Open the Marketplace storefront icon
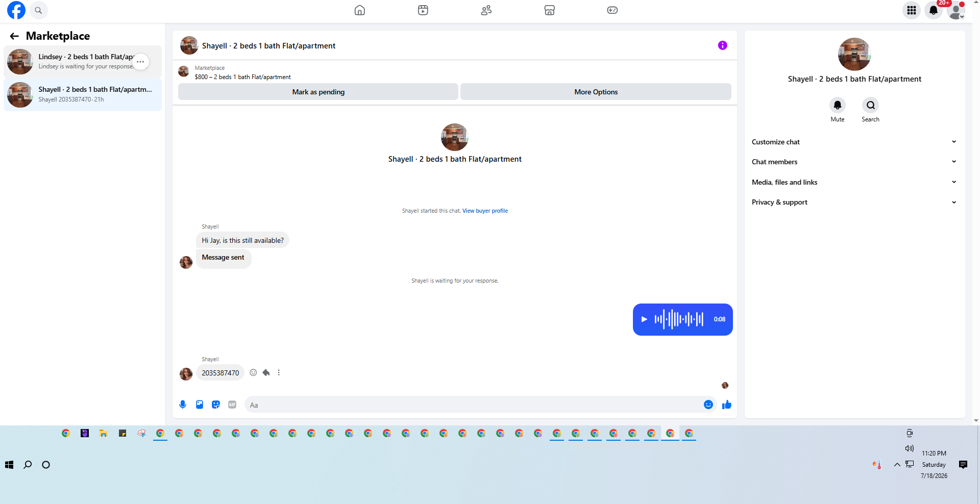The image size is (980, 504). pos(549,10)
